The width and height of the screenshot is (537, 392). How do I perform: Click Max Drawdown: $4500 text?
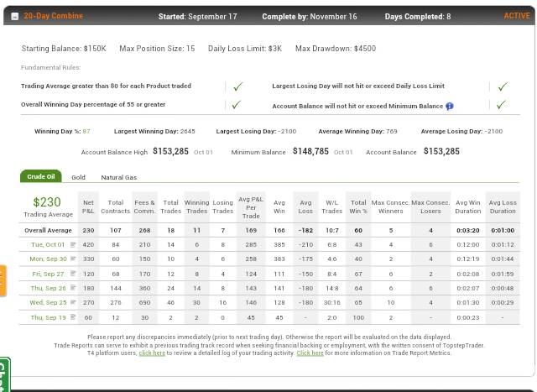click(336, 49)
